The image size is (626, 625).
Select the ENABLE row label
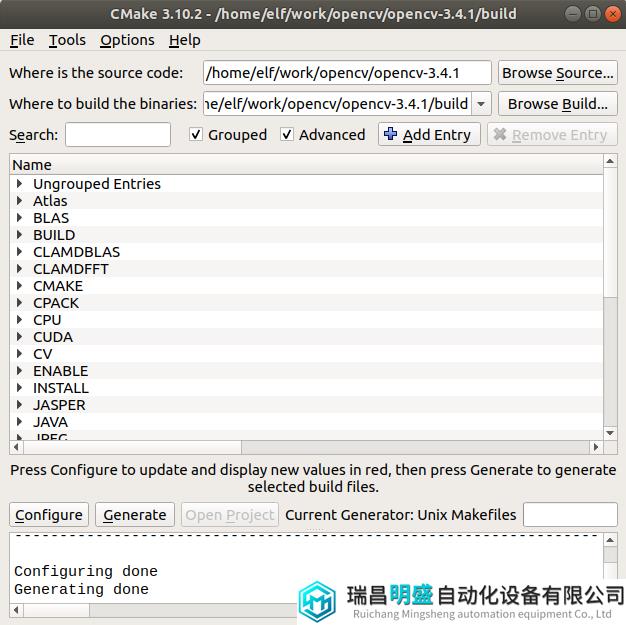click(61, 371)
